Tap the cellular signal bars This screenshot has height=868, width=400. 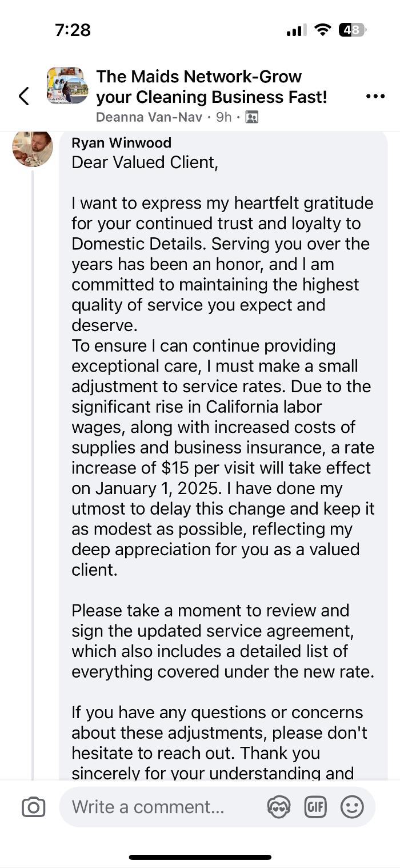pos(296,30)
